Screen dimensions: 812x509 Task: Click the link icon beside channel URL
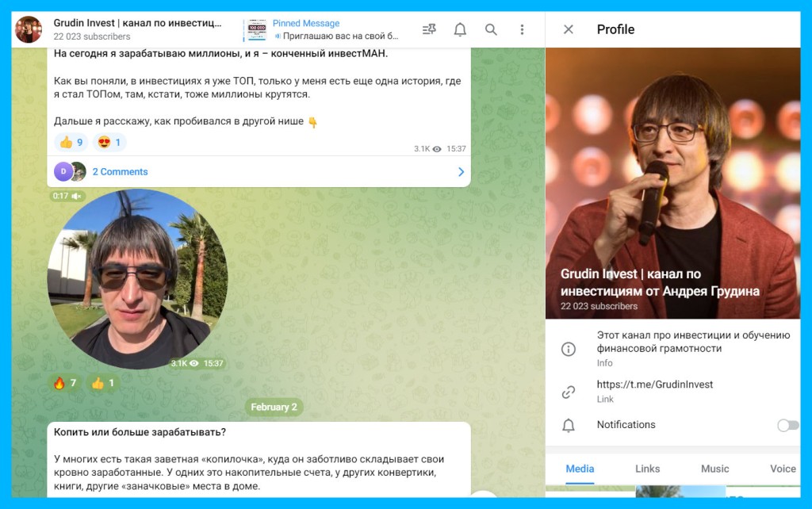pyautogui.click(x=568, y=392)
